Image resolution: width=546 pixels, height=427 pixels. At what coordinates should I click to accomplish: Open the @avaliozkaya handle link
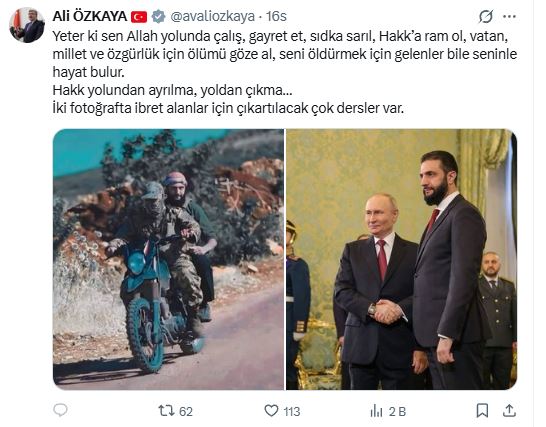[212, 16]
